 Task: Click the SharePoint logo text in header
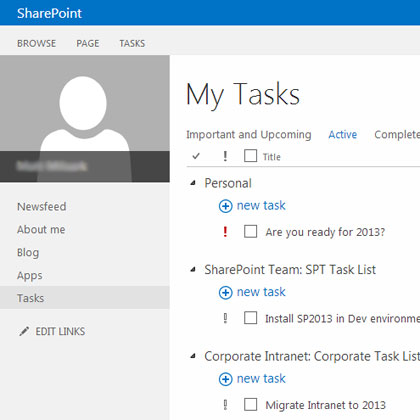49,13
